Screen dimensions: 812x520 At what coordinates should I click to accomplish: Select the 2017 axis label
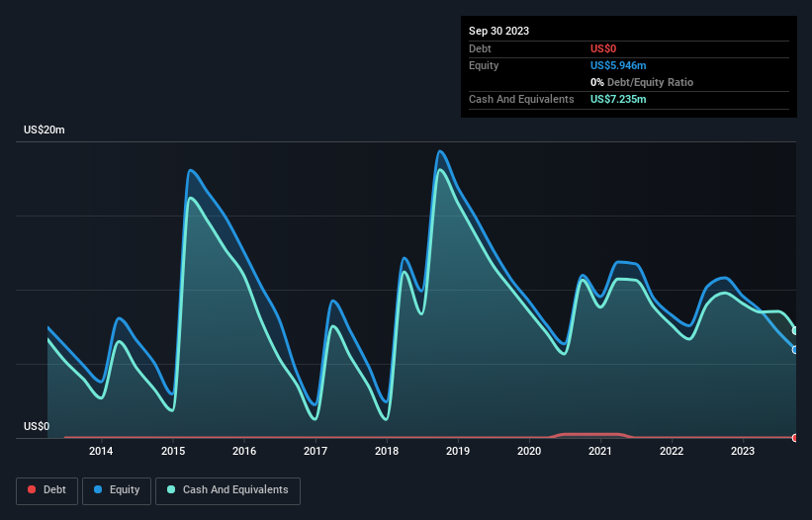(x=316, y=451)
